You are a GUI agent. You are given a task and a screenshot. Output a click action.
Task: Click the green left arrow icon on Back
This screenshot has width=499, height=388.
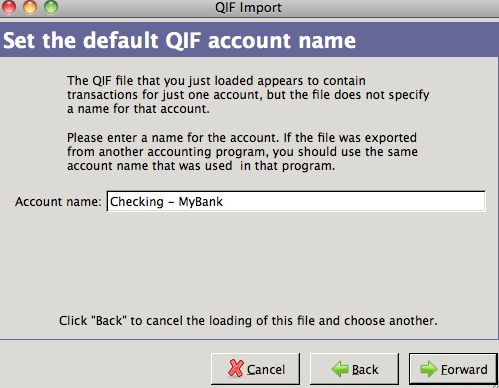pyautogui.click(x=340, y=369)
